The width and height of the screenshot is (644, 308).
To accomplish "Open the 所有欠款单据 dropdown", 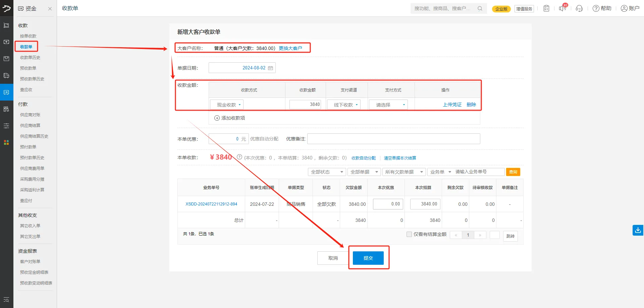I will [x=404, y=172].
